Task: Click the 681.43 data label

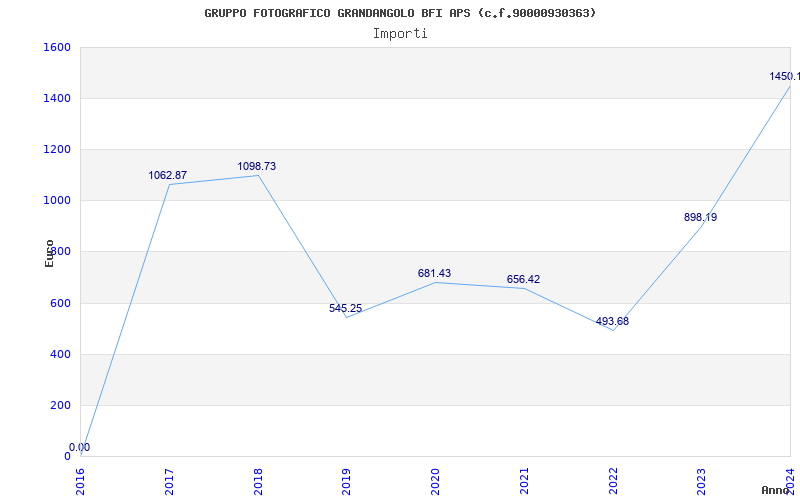Action: pos(434,273)
